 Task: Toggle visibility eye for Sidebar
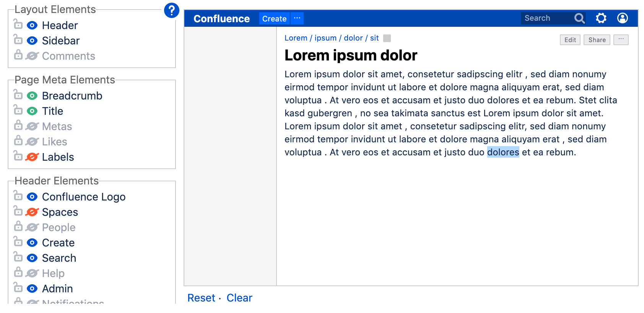pyautogui.click(x=32, y=41)
